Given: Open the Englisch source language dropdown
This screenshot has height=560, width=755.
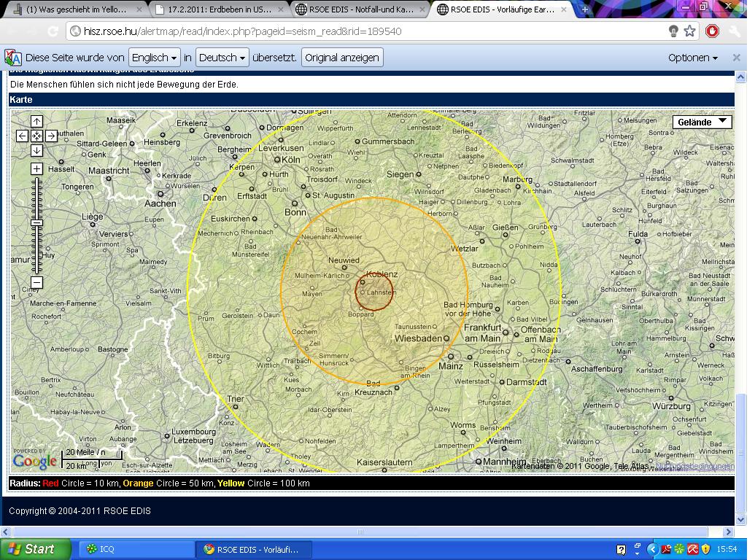Looking at the screenshot, I should click(155, 58).
